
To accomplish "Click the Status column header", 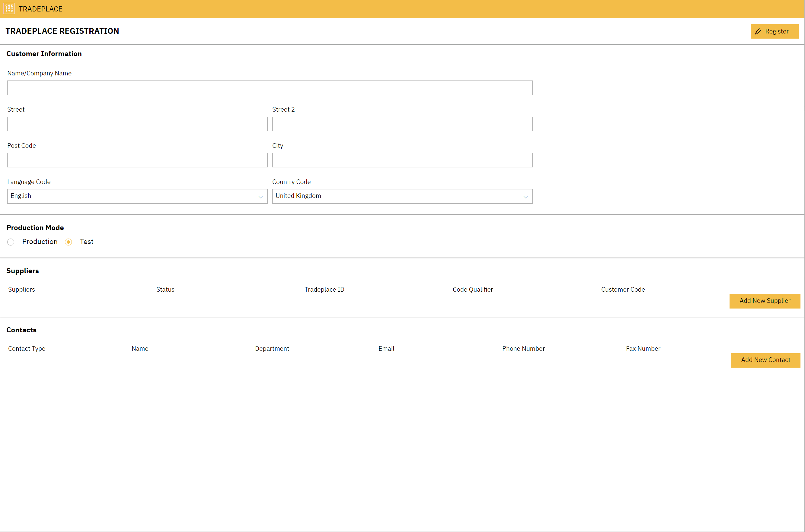I will [x=165, y=290].
